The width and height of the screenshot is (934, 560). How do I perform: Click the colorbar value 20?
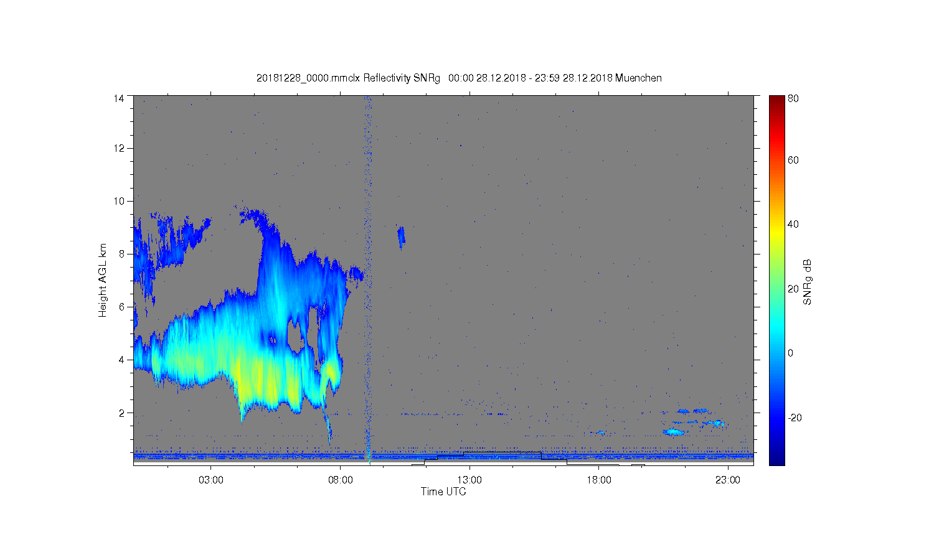tap(793, 289)
